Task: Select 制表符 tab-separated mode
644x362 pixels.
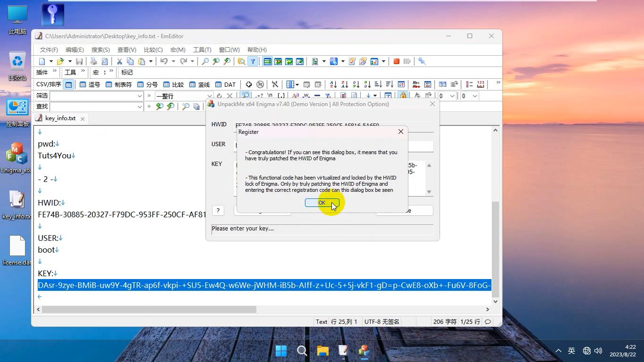Action: 118,84
